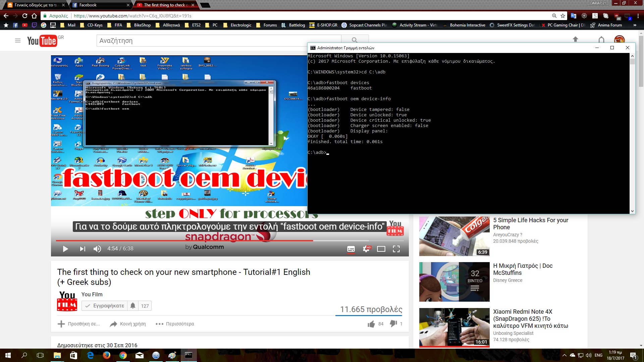Play the YouTube video

65,249
